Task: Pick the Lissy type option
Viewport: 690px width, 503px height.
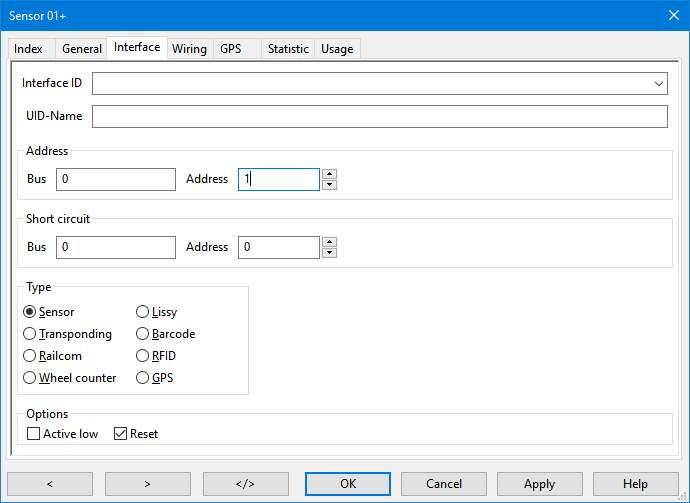Action: [x=143, y=312]
